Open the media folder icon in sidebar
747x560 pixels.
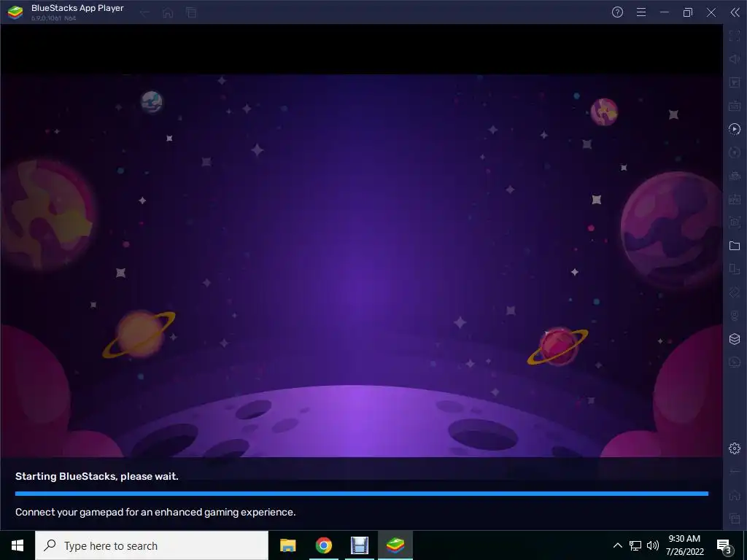coord(735,246)
